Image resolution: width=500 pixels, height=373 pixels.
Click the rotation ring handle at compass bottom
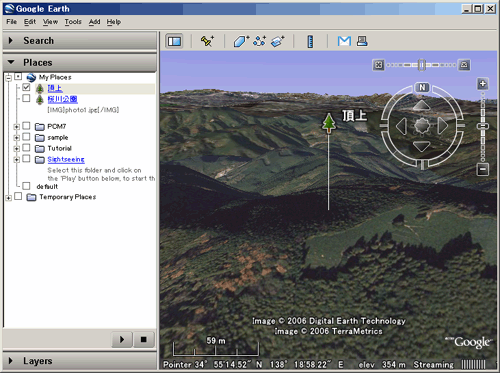[422, 164]
